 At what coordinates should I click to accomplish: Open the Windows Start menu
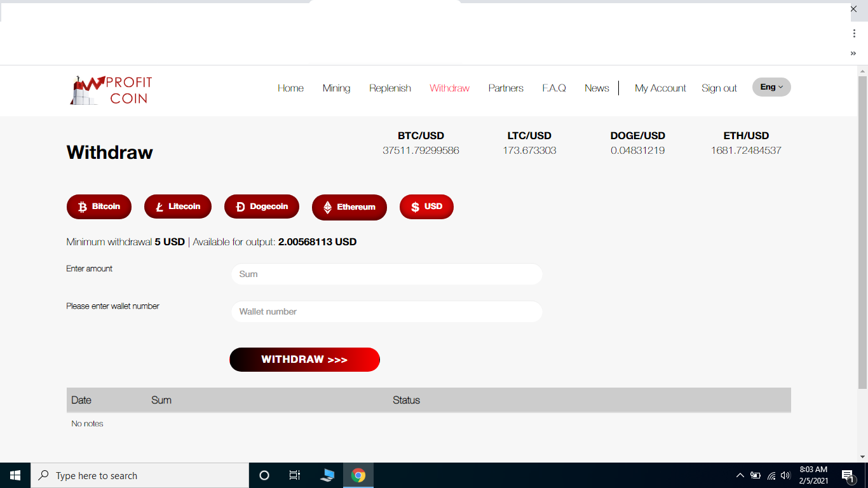pos(15,475)
